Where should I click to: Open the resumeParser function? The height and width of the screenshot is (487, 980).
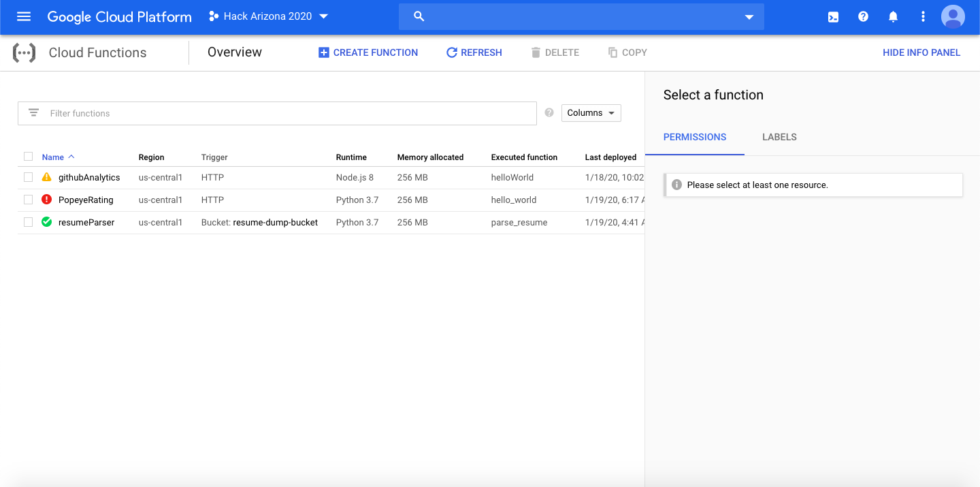click(86, 223)
